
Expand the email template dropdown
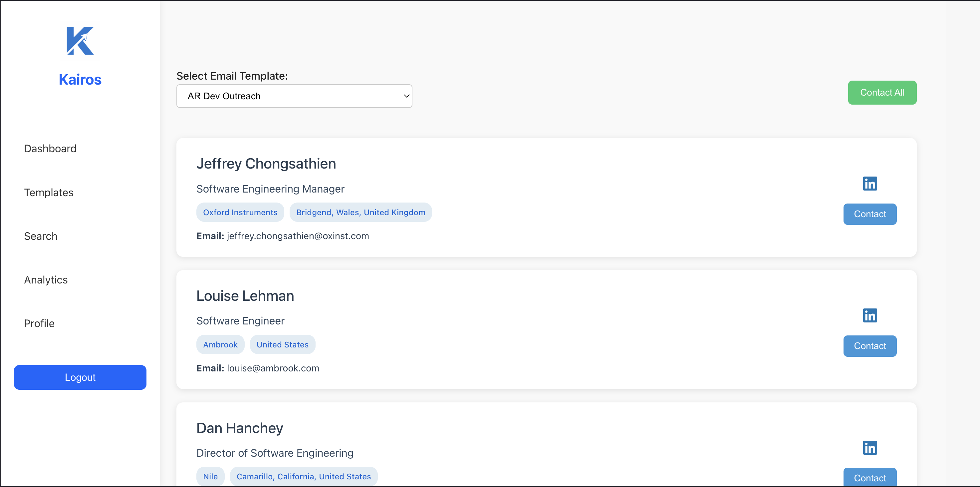pyautogui.click(x=294, y=96)
